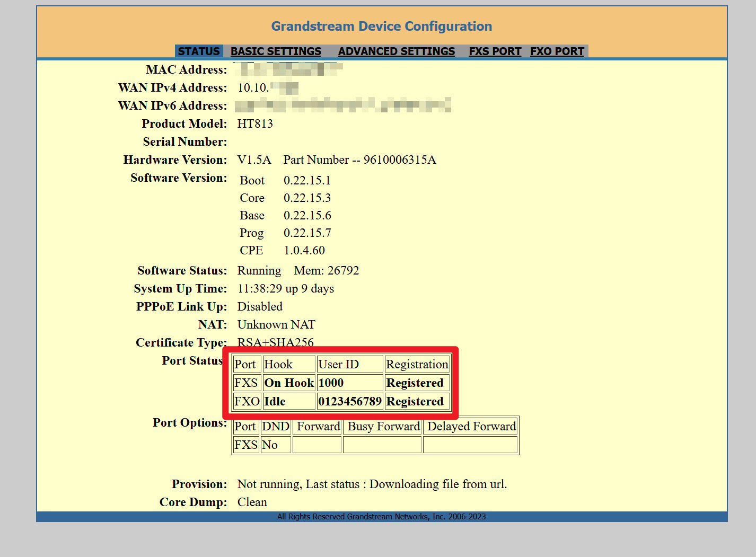Click the 'DND' column header

tap(276, 427)
